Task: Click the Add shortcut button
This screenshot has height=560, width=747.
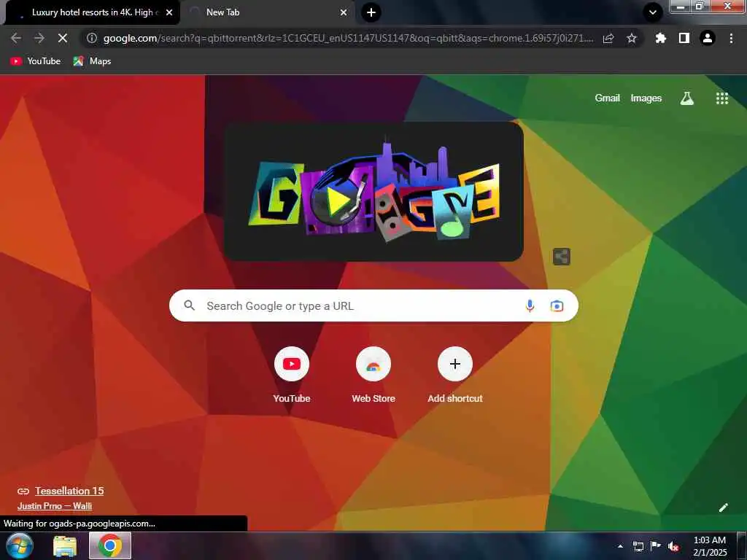Action: [455, 376]
